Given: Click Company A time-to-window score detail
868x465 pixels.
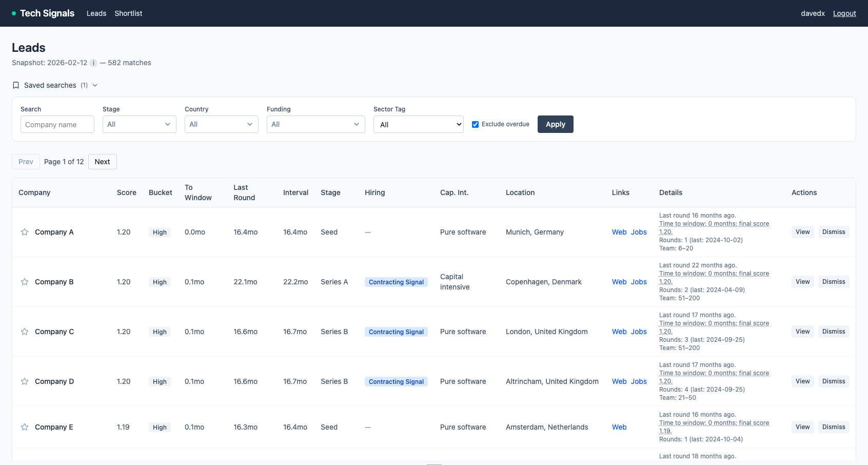Looking at the screenshot, I should click(714, 228).
